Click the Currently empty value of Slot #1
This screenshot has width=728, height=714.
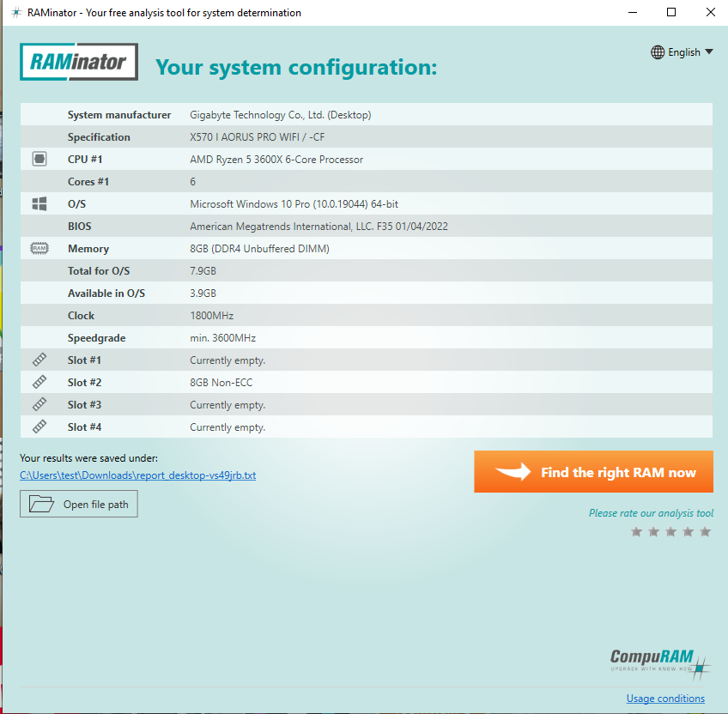227,360
